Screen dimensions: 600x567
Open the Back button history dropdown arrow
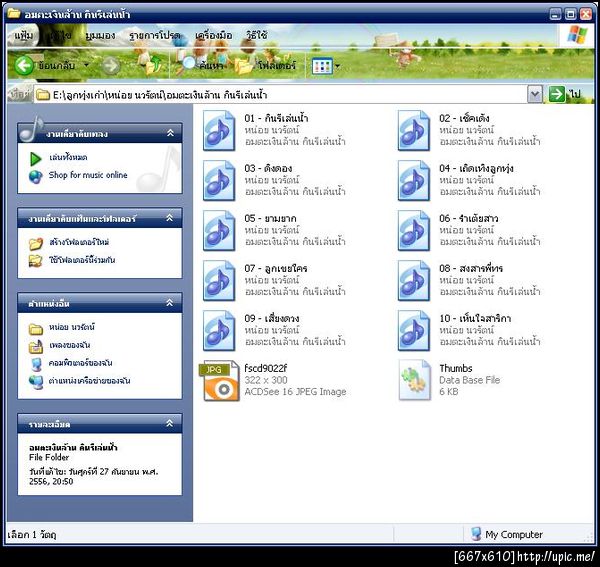pos(86,65)
